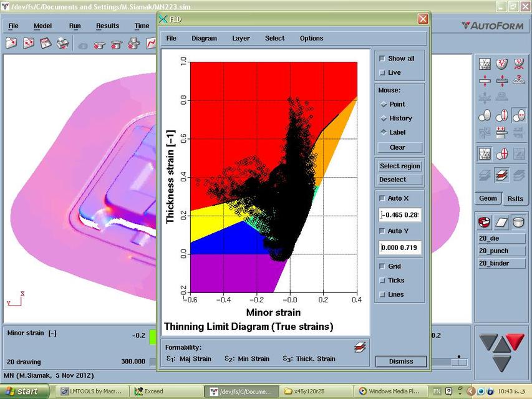Enable the Grid checkbox
Image resolution: width=532 pixels, height=399 pixels.
coord(382,266)
